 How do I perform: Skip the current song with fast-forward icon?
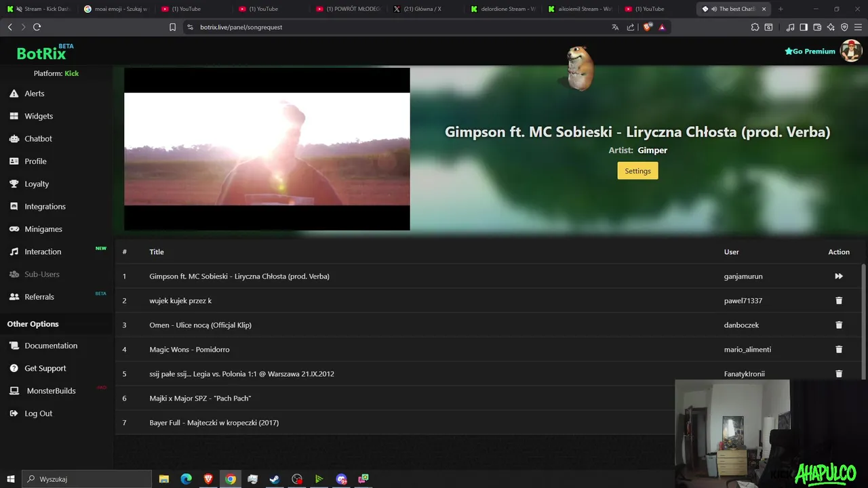839,276
